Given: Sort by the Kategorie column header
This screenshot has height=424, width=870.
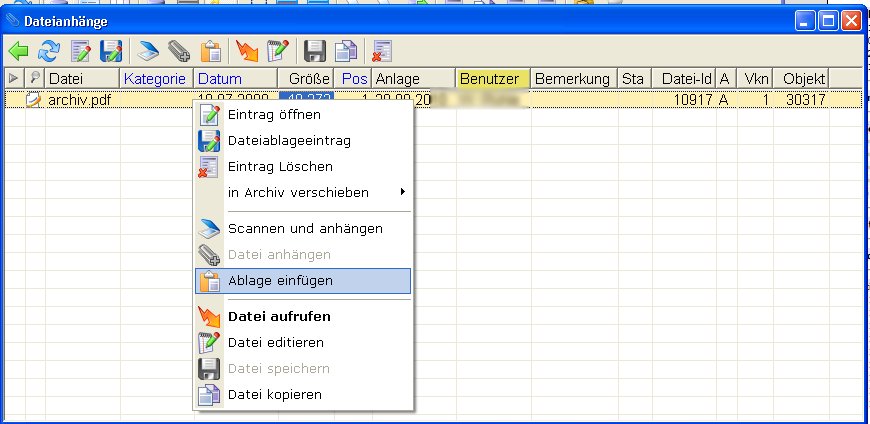Looking at the screenshot, I should coord(154,78).
